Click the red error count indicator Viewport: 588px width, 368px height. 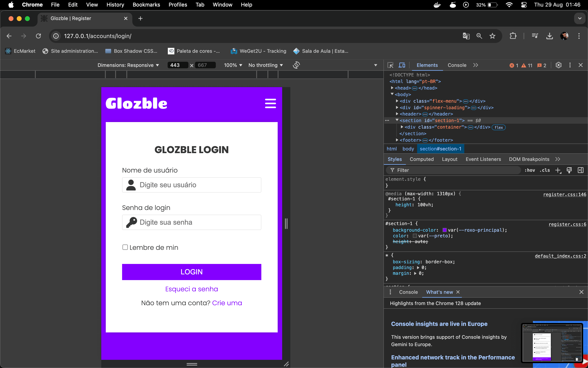514,65
